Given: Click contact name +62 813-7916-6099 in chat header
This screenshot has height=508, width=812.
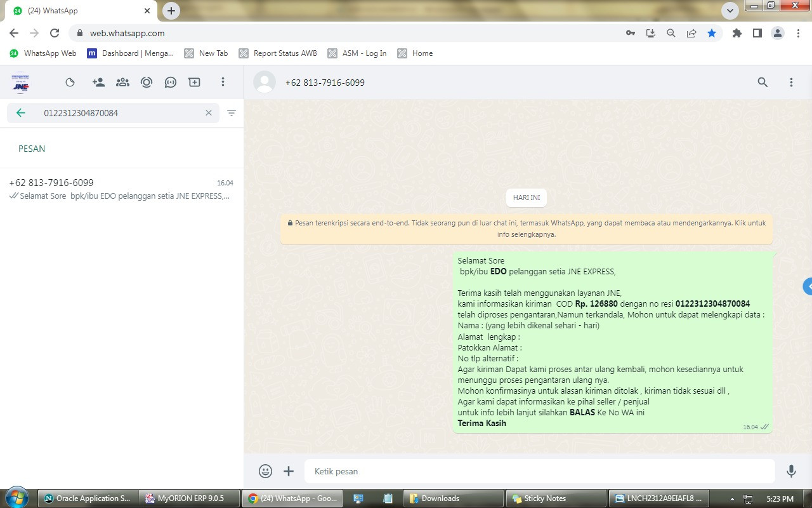Looking at the screenshot, I should 325,83.
